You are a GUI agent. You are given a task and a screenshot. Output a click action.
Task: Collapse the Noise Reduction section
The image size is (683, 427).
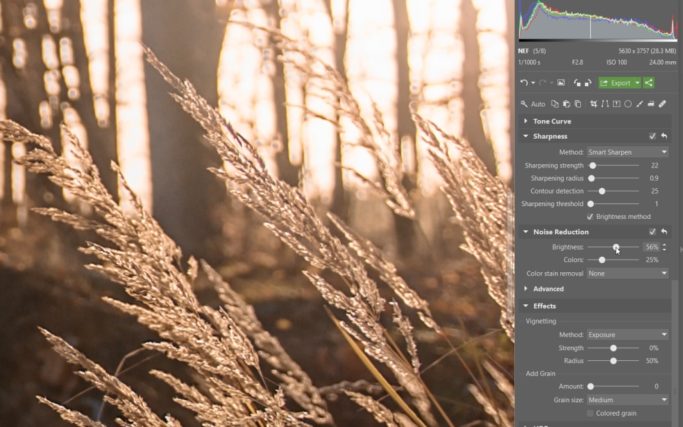[526, 232]
